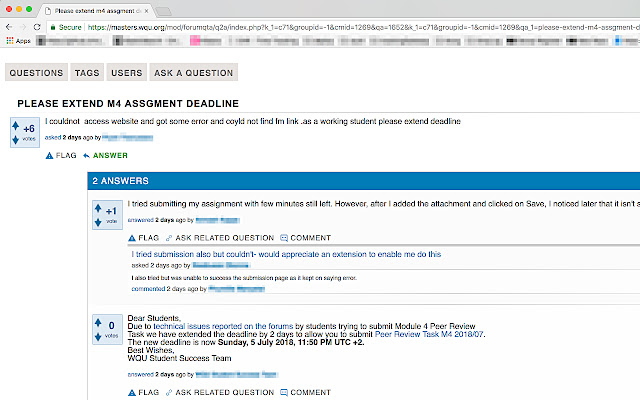Click 'Sunday, 5 July 2018, 11:50 PM UTC +2' text
This screenshot has width=640, height=400.
[x=291, y=342]
